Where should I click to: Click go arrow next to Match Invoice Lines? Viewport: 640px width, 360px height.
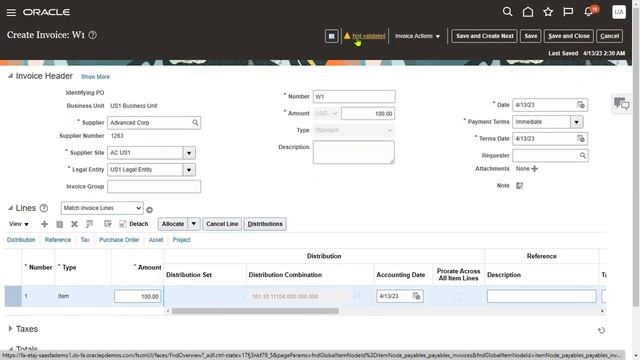point(149,209)
